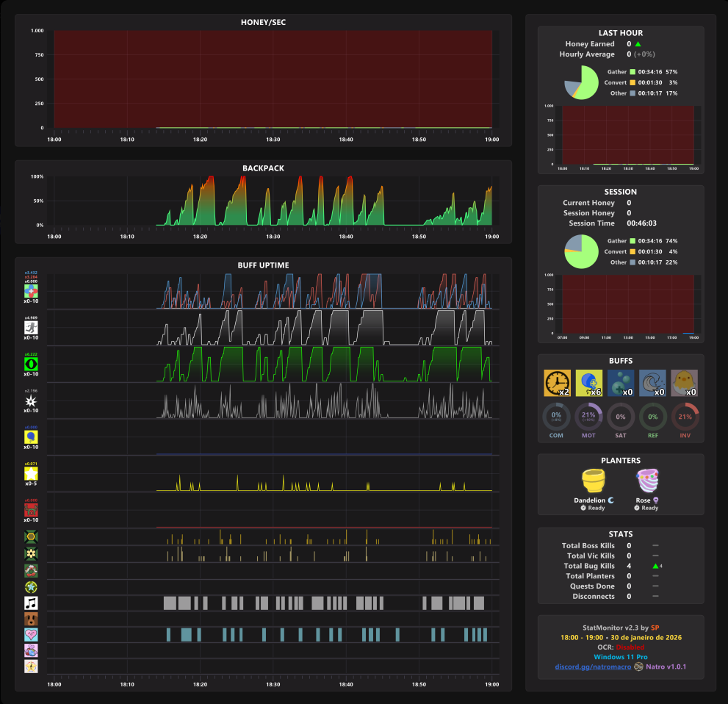The width and height of the screenshot is (728, 704).
Task: Click the pink heart buff row icon
Action: pos(31,635)
